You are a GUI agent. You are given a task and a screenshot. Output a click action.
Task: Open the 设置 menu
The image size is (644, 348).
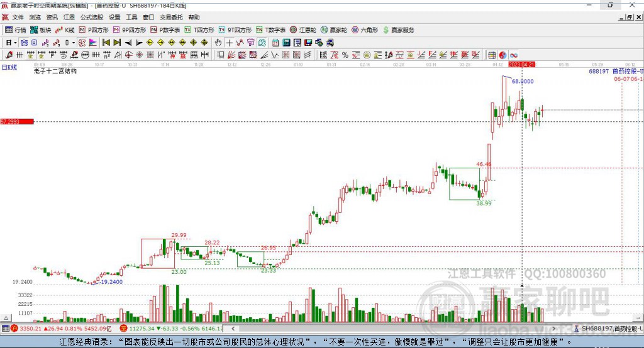click(x=114, y=17)
